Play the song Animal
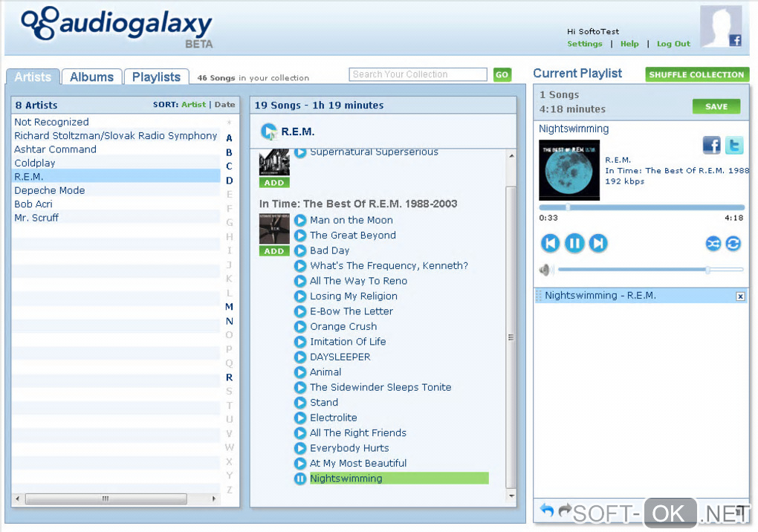 [300, 372]
